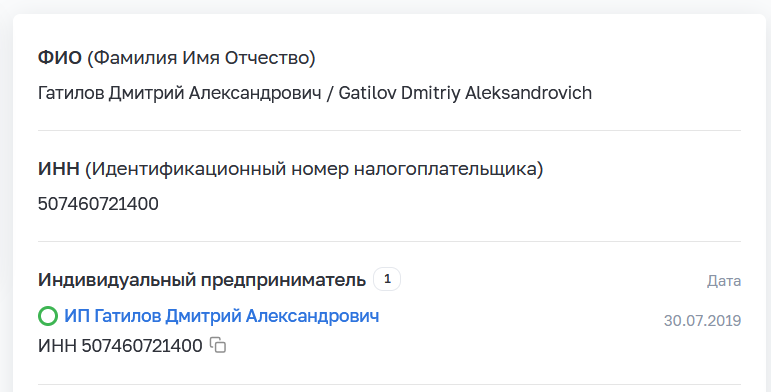Click the Идентификационный номер налогоплательщика explanation text

coord(314,169)
